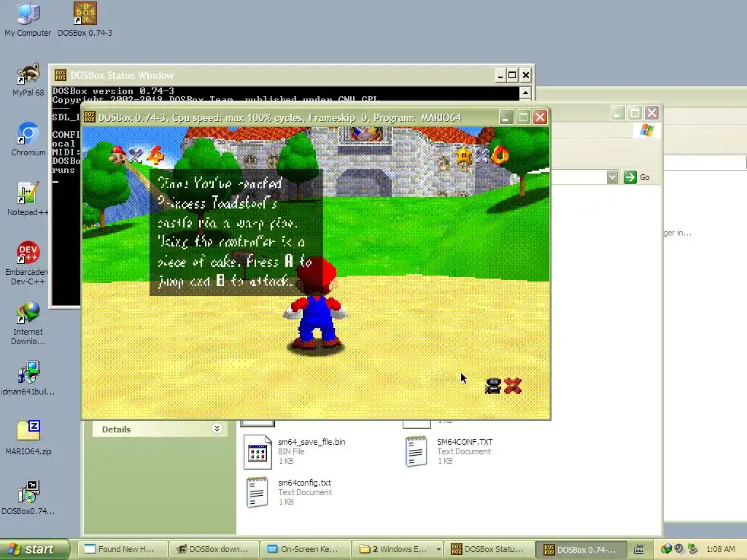Click the DOSBox Status Window title bar icon
Image resolution: width=747 pixels, height=560 pixels.
click(x=61, y=75)
